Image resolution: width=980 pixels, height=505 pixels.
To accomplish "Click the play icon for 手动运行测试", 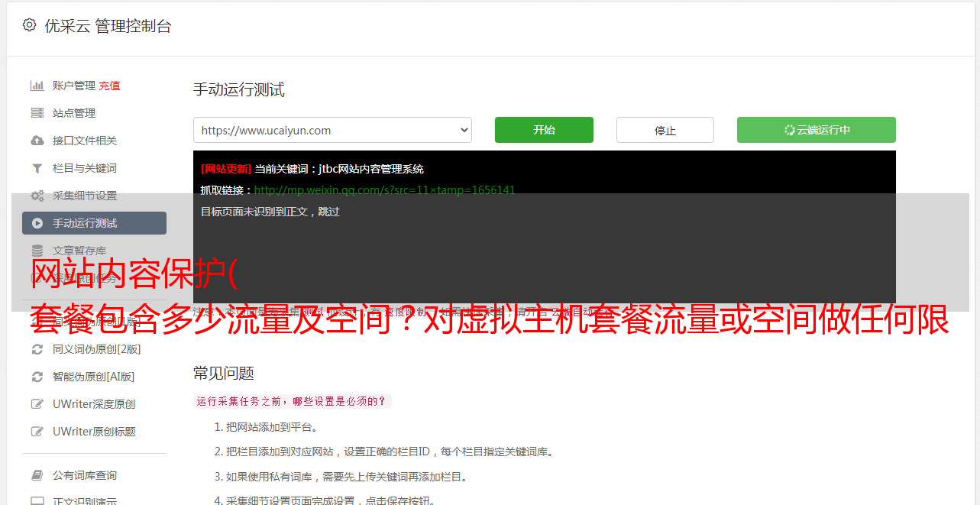I will [37, 223].
